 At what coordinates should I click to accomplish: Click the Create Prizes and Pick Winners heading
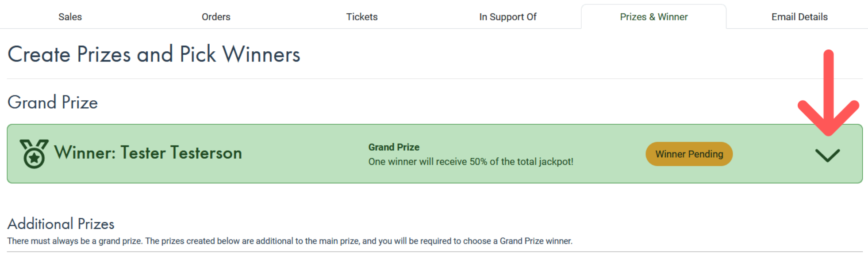[x=154, y=54]
